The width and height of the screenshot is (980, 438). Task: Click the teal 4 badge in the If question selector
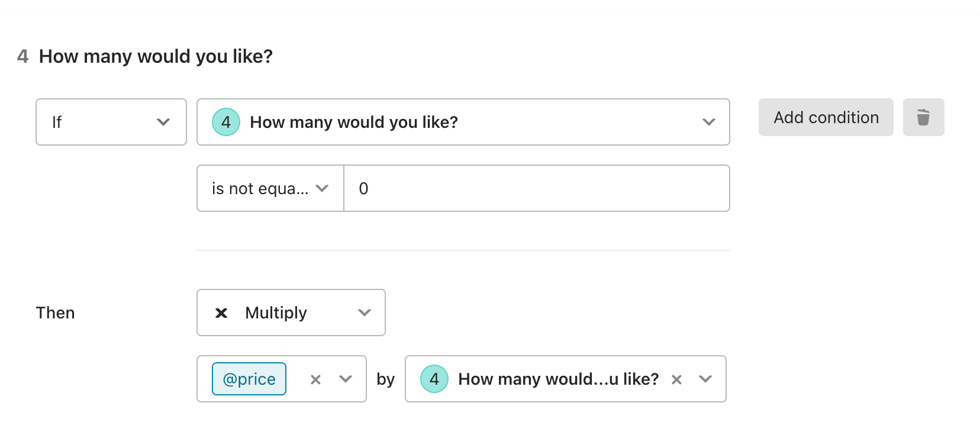(226, 122)
